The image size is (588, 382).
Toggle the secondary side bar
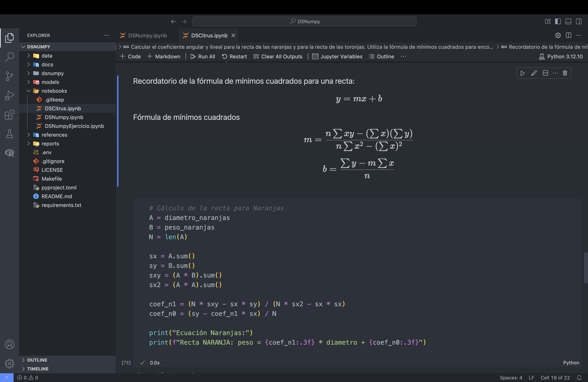pos(579,21)
